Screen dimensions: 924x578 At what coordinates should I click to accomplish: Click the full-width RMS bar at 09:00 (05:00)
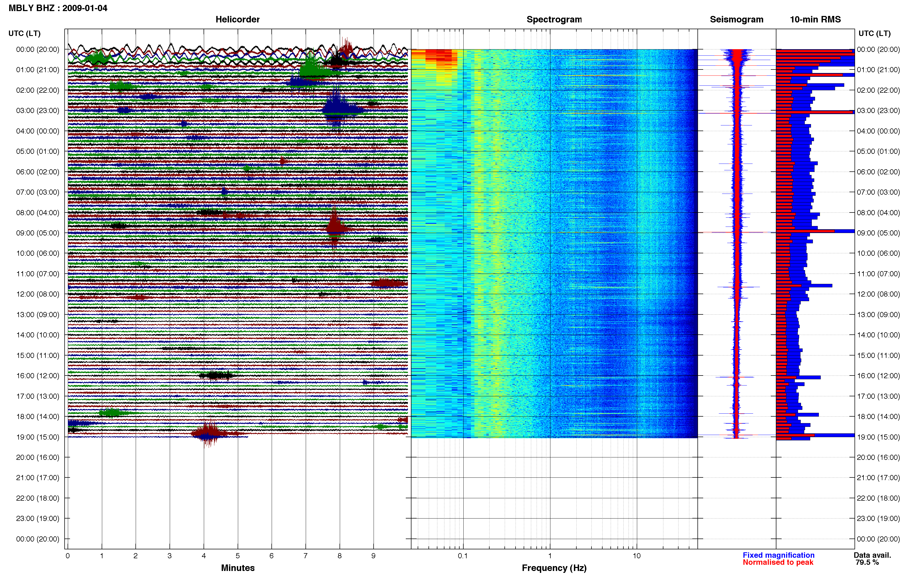click(x=815, y=231)
